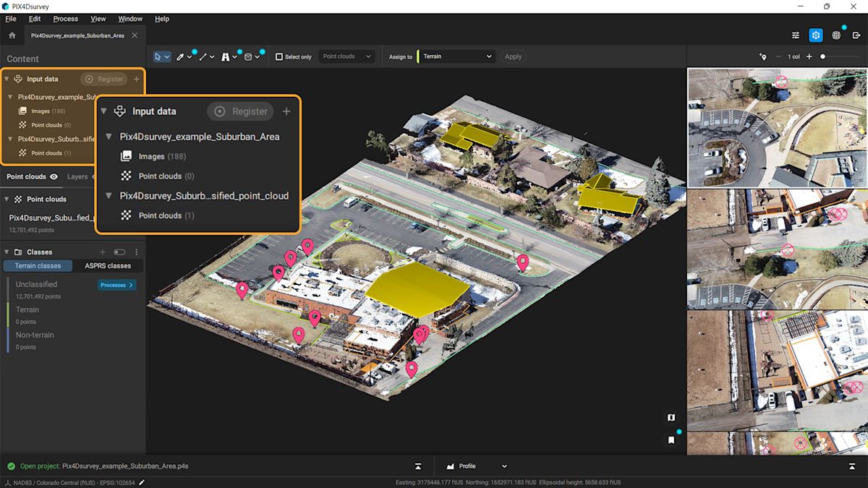Open the Point clouds selection mode dropdown
868x488 pixels.
point(346,56)
